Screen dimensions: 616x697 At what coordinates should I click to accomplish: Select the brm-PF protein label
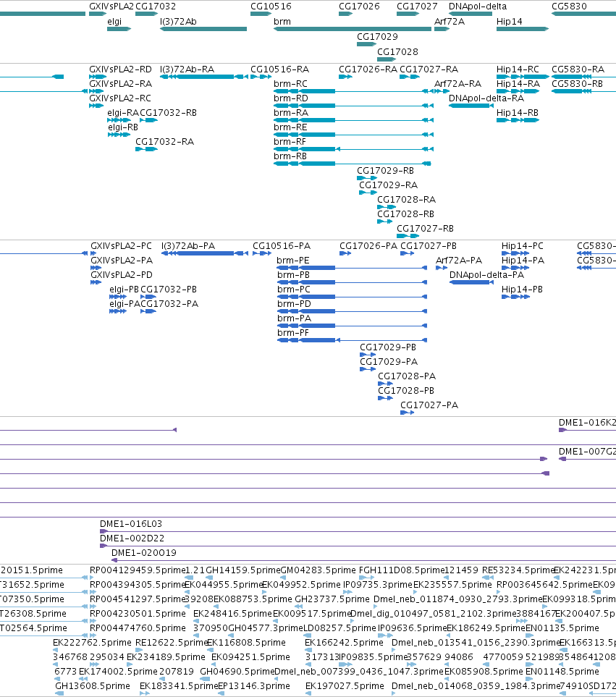[x=293, y=333]
